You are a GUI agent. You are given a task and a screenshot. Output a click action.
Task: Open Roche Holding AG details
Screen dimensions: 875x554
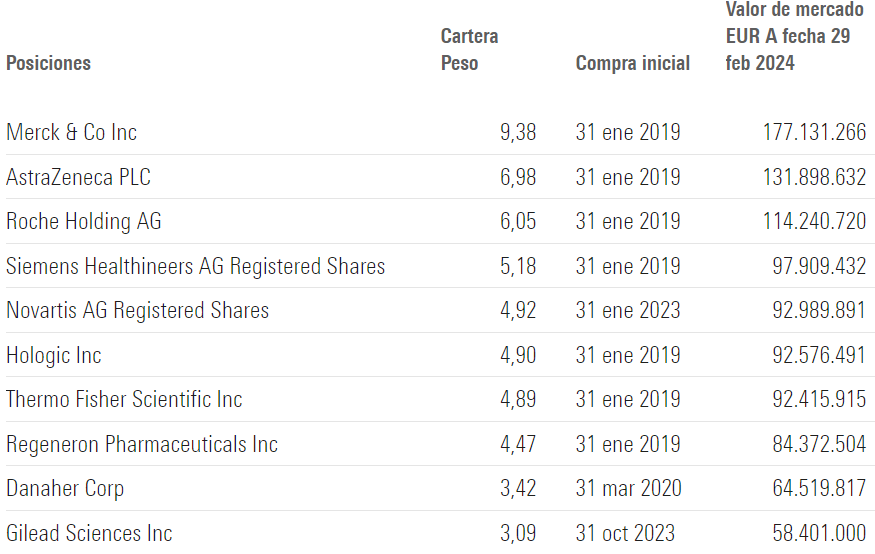tap(83, 222)
